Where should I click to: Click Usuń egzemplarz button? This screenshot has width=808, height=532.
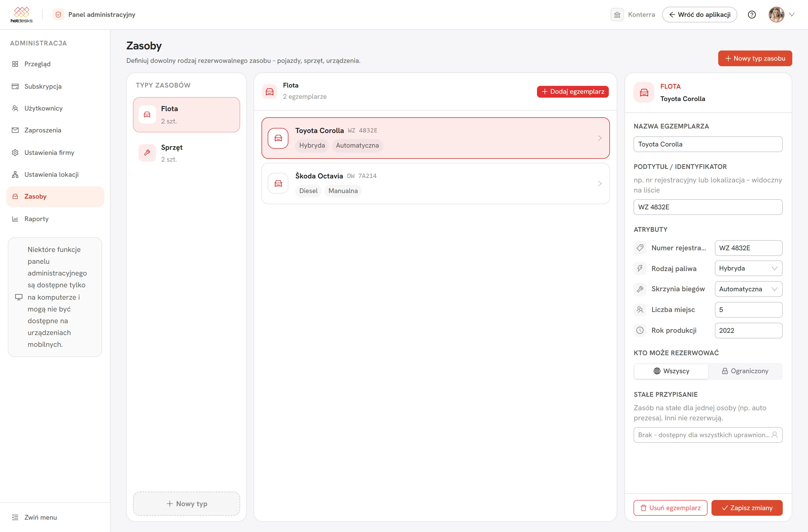click(670, 508)
